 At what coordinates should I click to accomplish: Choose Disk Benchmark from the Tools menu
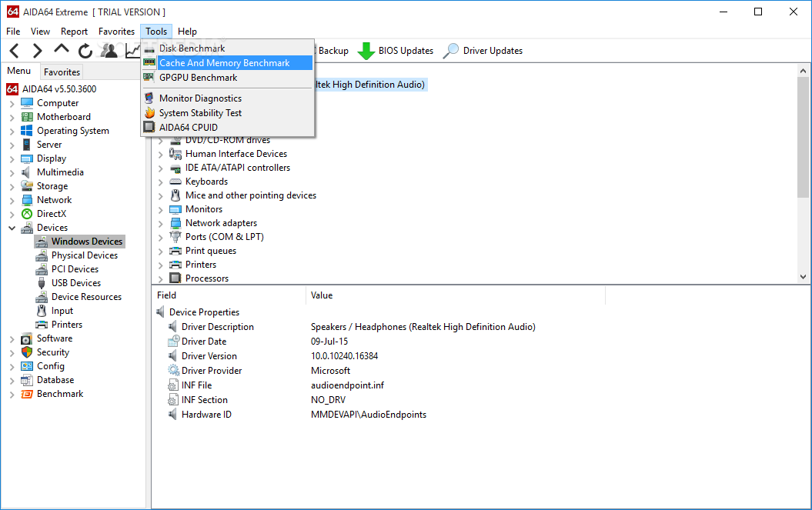click(227, 48)
